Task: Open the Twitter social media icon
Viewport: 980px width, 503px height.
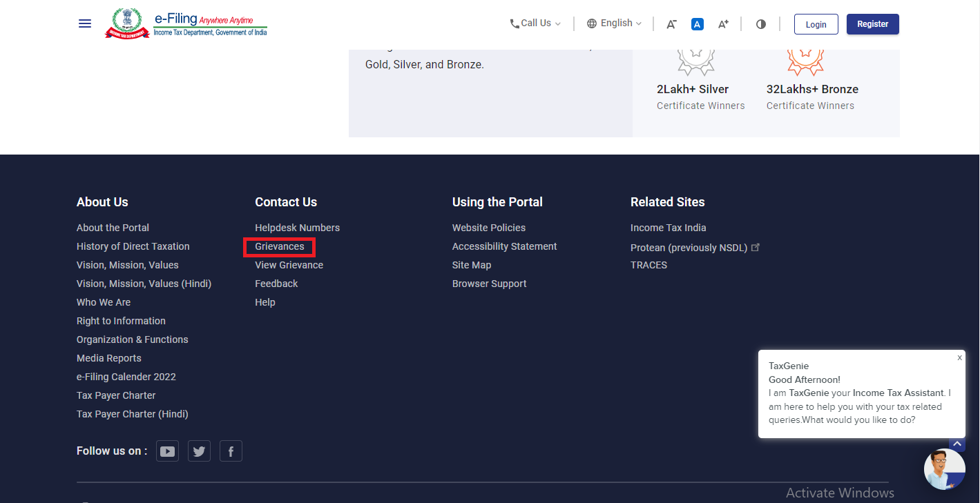Action: point(199,451)
